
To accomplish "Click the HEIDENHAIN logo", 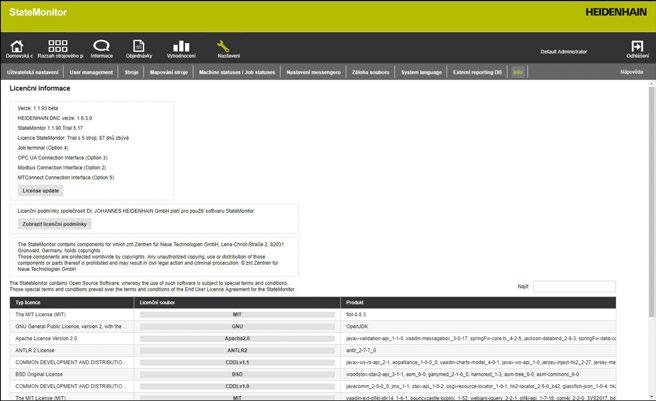I will coord(616,12).
